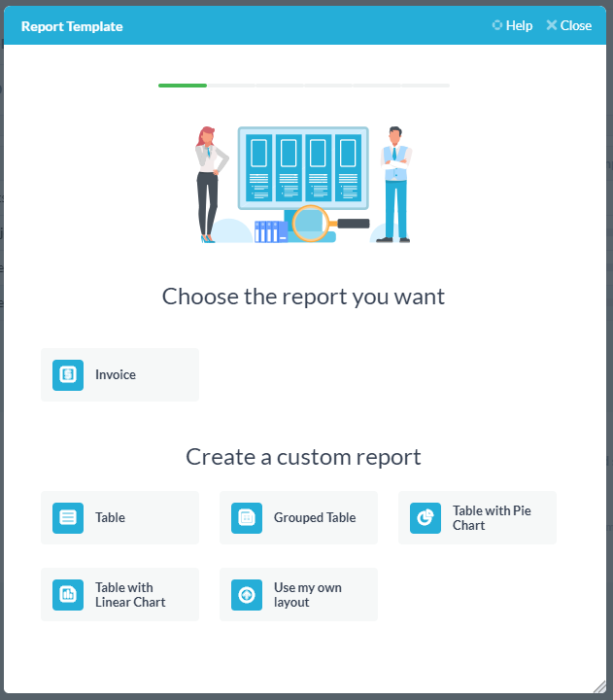
Task: Click the X icon beside Close
Action: (x=551, y=26)
